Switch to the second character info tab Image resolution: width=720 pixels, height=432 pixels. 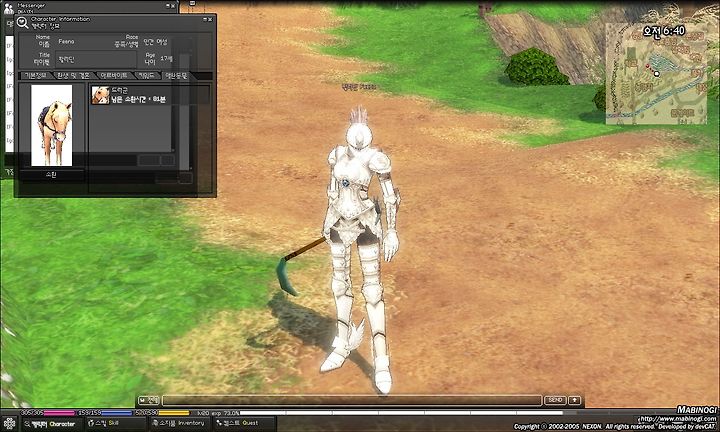coord(73,76)
